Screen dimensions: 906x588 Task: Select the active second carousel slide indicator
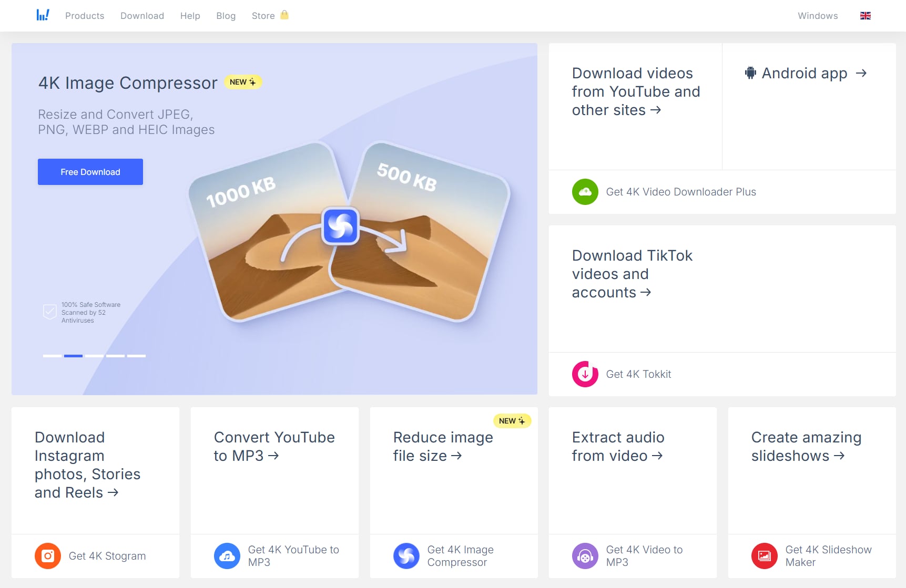[73, 356]
